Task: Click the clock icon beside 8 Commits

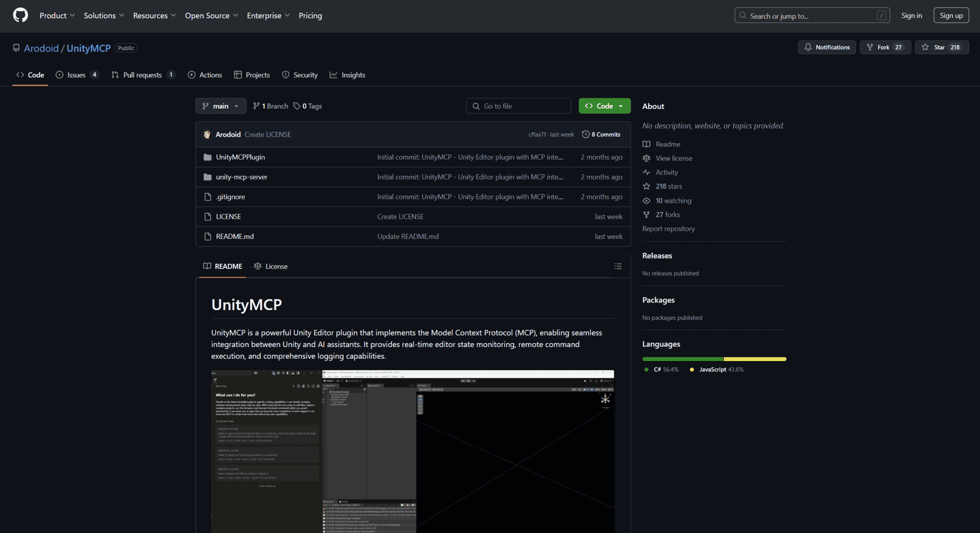Action: 585,135
